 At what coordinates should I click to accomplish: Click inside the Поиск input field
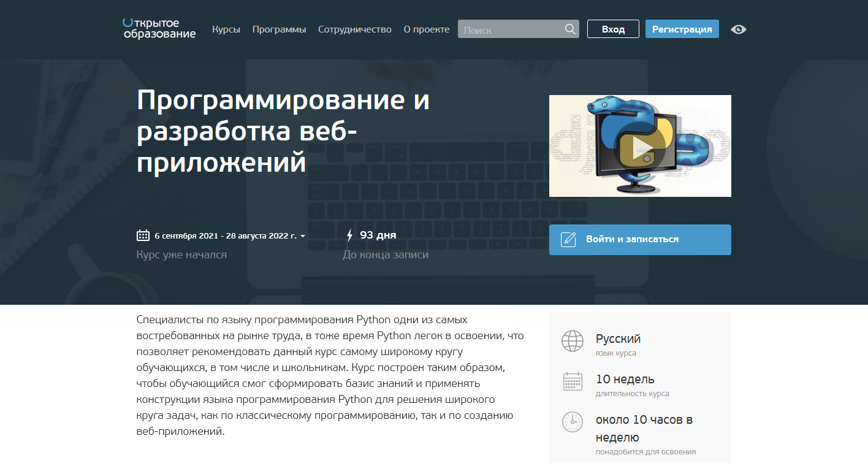[509, 28]
